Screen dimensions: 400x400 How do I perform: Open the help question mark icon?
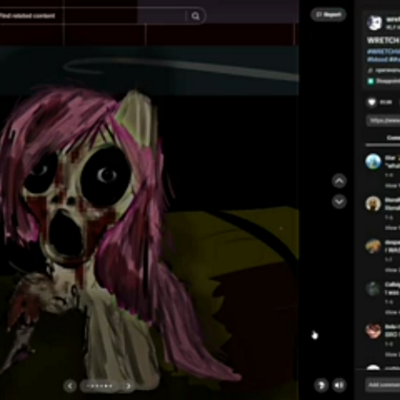pos(321,385)
